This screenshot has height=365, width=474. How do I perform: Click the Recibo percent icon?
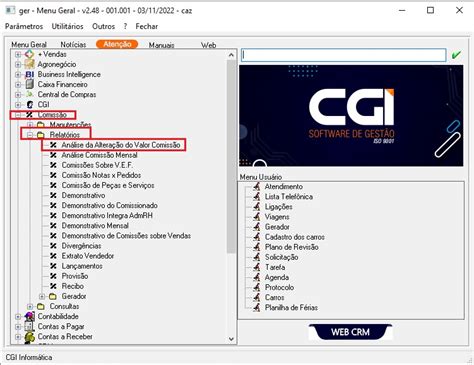[x=53, y=286]
